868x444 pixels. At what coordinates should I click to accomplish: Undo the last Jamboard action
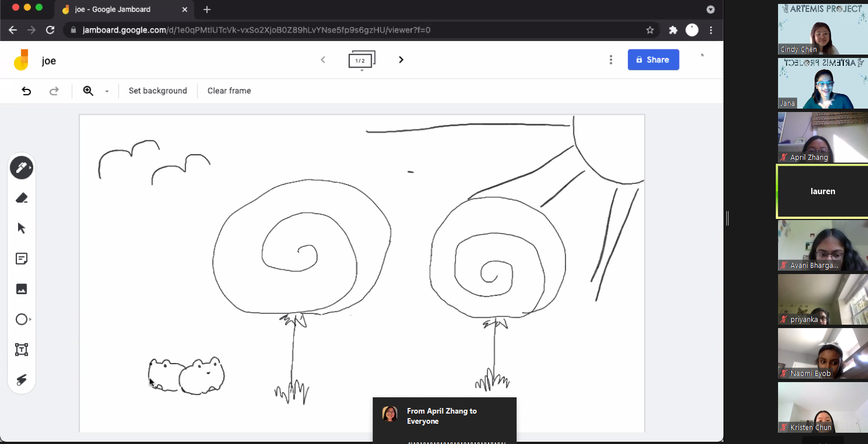(26, 91)
